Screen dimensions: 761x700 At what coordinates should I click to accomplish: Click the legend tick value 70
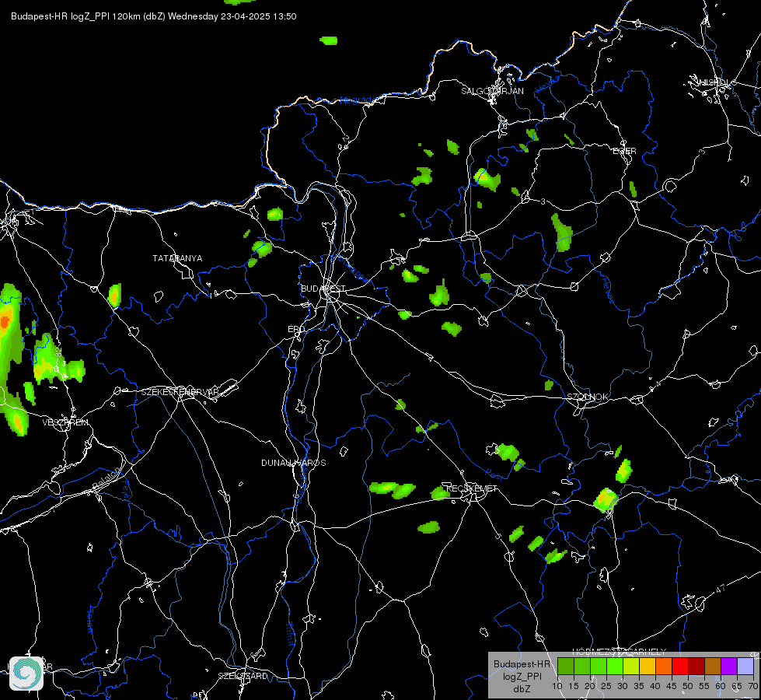(x=752, y=686)
